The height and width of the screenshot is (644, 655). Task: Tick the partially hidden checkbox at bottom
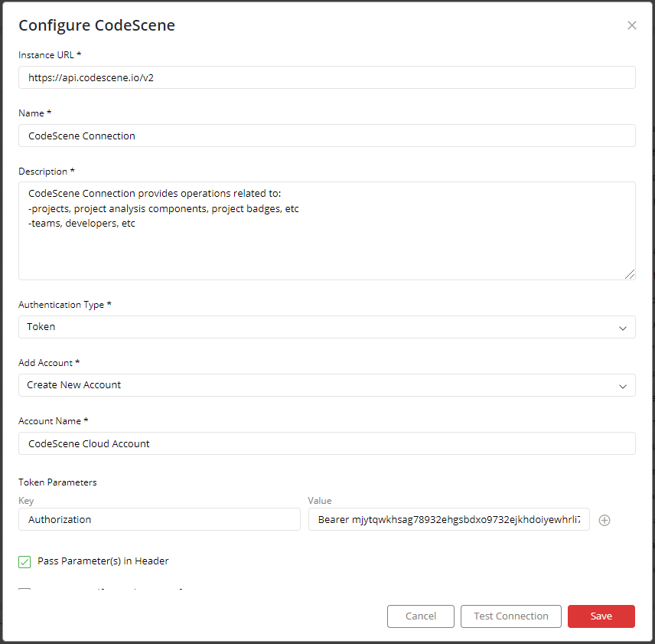[x=24, y=589]
